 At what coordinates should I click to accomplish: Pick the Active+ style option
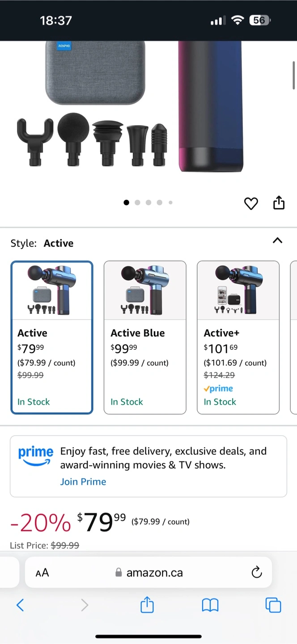click(x=238, y=337)
